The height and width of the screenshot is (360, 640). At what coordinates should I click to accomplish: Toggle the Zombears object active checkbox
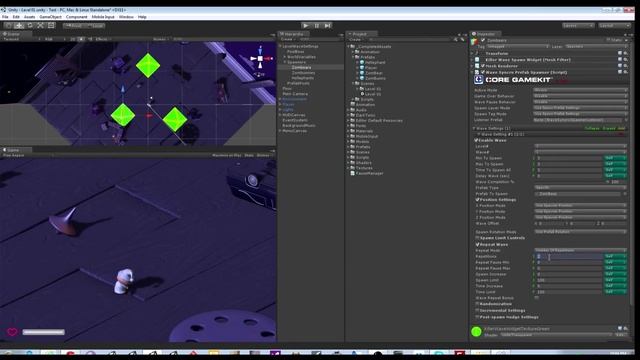pos(483,40)
